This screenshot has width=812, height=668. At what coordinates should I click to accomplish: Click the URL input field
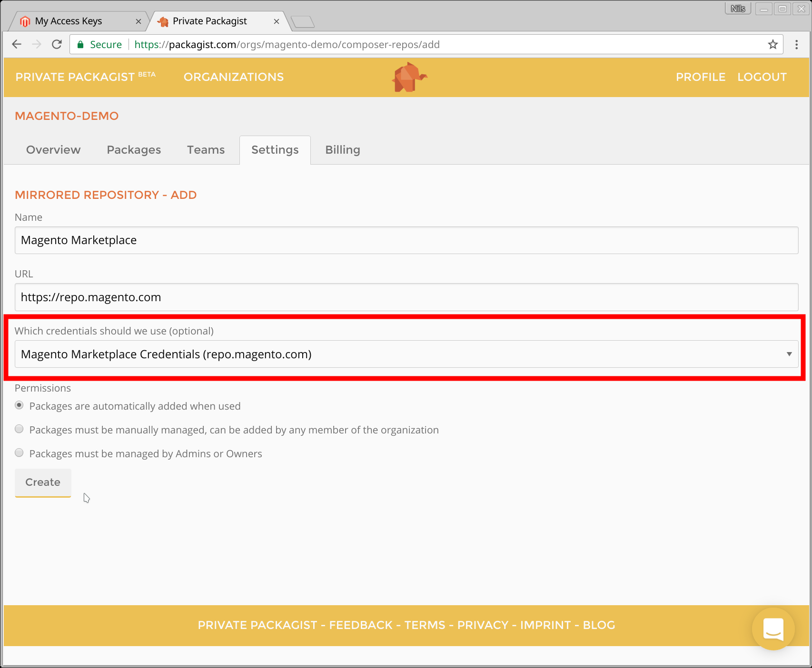[406, 297]
